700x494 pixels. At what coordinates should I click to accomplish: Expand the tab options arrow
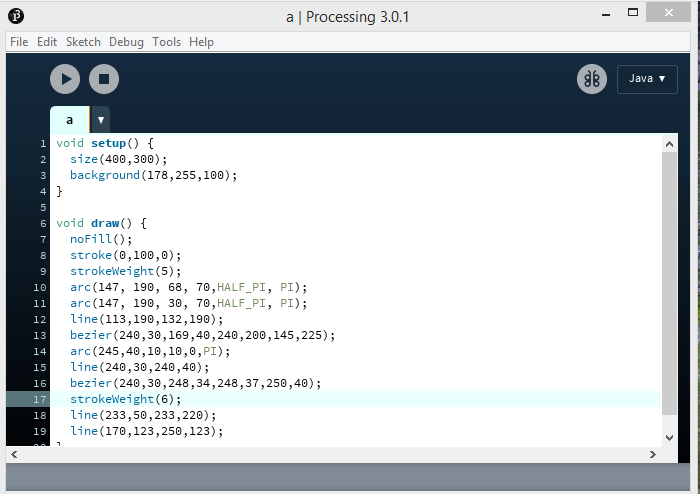pyautogui.click(x=100, y=120)
